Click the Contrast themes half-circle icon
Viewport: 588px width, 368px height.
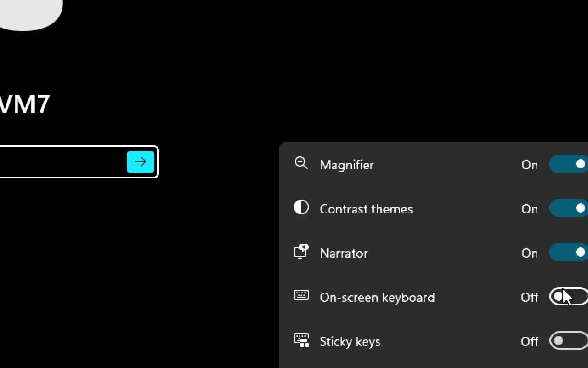tap(301, 207)
